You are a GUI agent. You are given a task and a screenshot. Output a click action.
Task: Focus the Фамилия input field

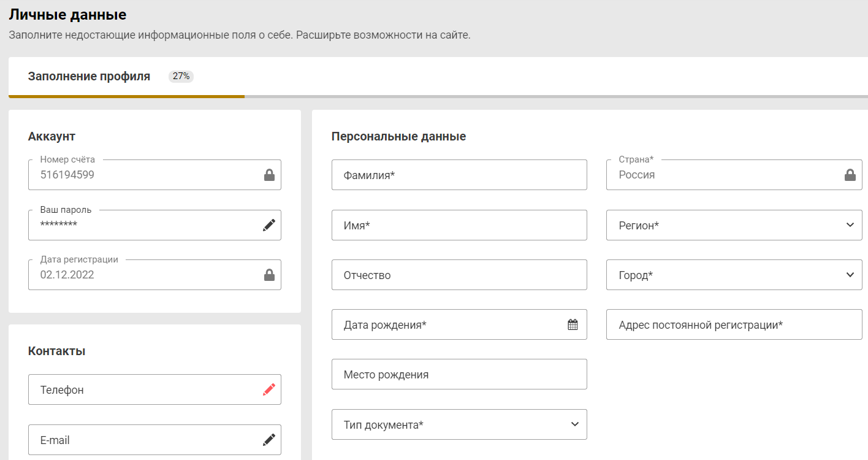pyautogui.click(x=459, y=175)
